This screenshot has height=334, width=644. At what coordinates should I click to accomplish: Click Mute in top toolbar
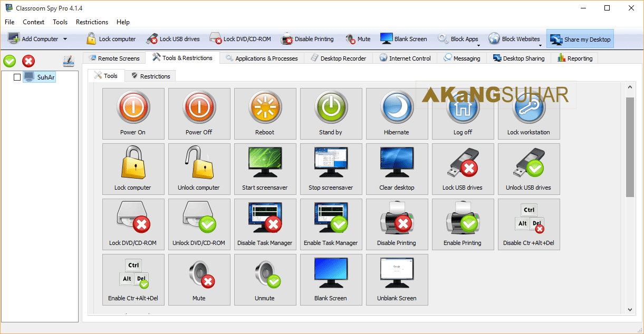(358, 39)
